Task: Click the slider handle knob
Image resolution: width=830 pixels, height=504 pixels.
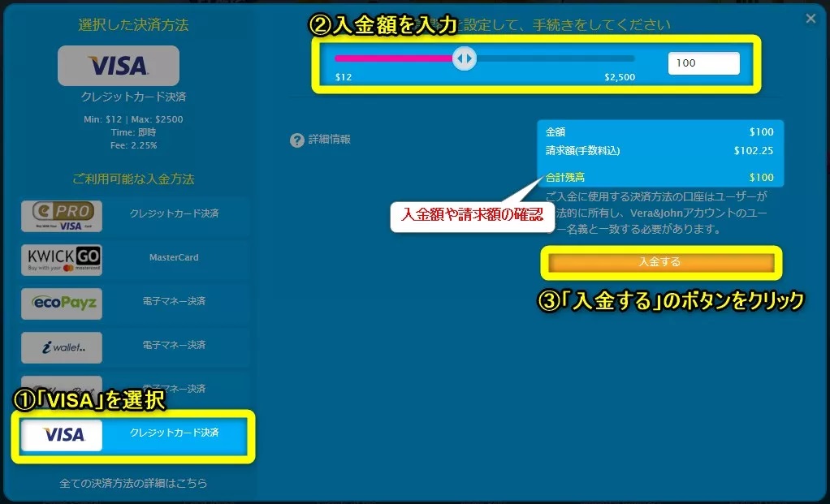Action: tap(465, 58)
